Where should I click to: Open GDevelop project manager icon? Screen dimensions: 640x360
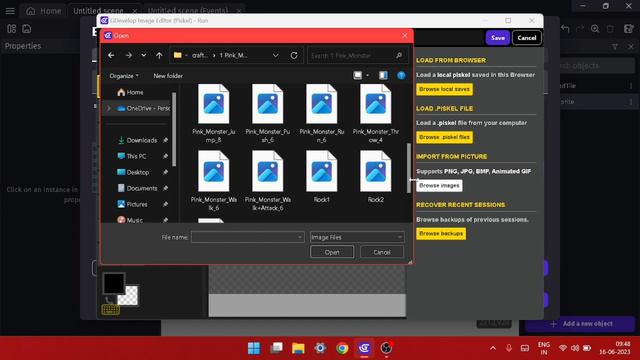point(11,29)
